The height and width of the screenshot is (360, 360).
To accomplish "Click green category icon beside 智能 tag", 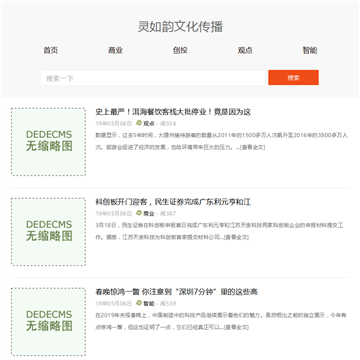I will coord(139,303).
